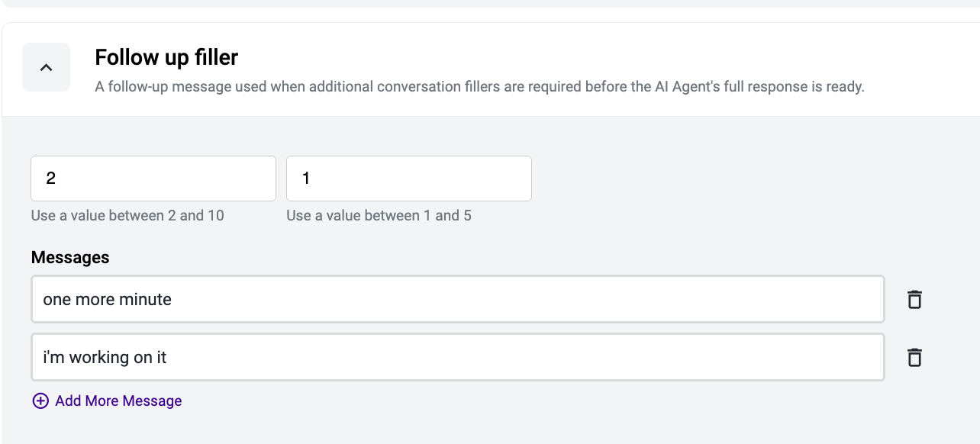Edit the 'i'm working on it' message field
This screenshot has height=444, width=980.
[458, 357]
